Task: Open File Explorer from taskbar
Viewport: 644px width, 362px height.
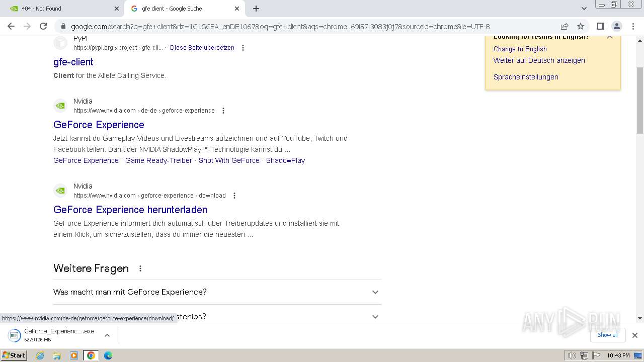Action: pos(57,355)
